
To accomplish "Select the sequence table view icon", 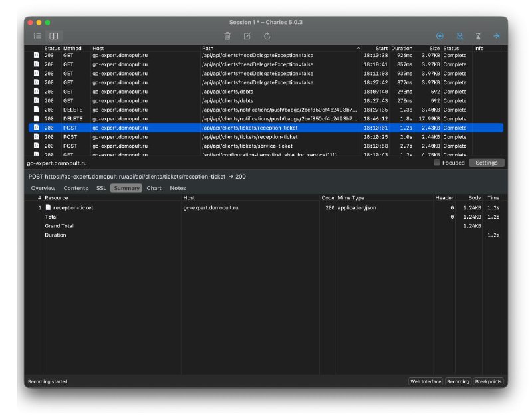I will pyautogui.click(x=54, y=36).
